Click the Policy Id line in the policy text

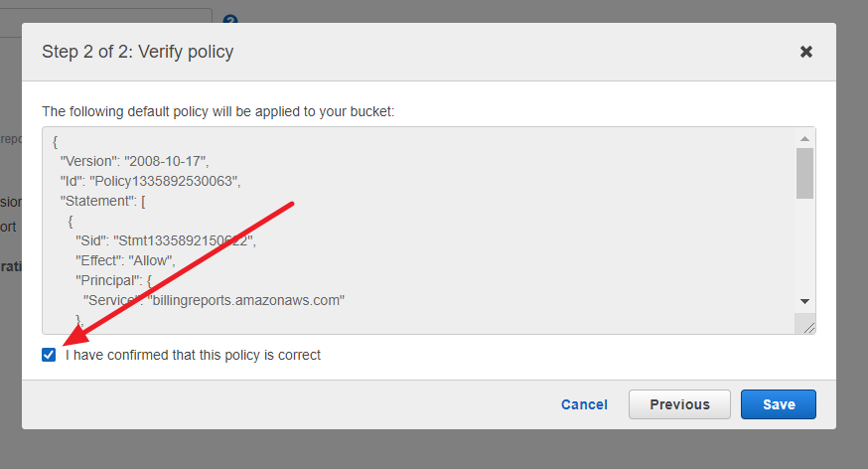point(150,181)
